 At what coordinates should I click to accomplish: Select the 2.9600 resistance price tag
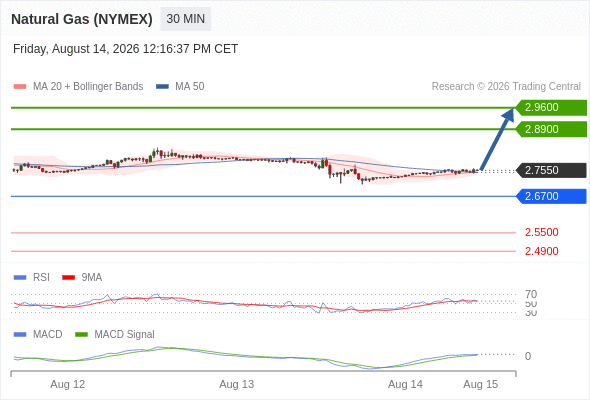[551, 108]
